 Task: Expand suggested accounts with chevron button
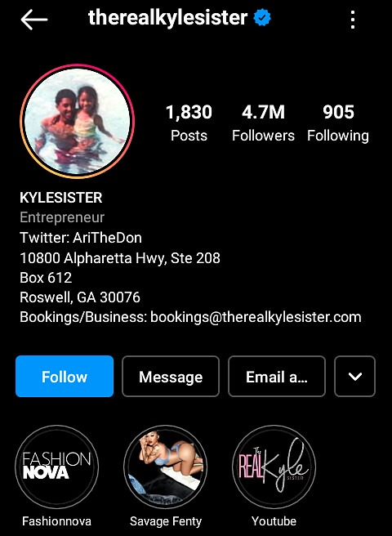click(354, 376)
